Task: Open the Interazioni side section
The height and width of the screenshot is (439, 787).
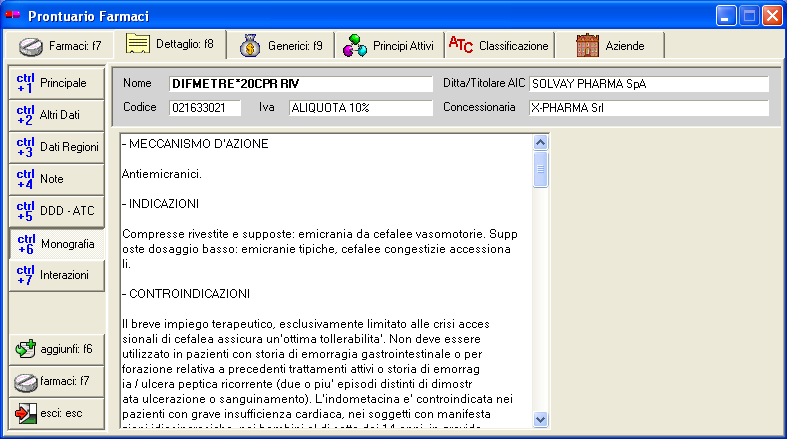Action: [x=56, y=275]
